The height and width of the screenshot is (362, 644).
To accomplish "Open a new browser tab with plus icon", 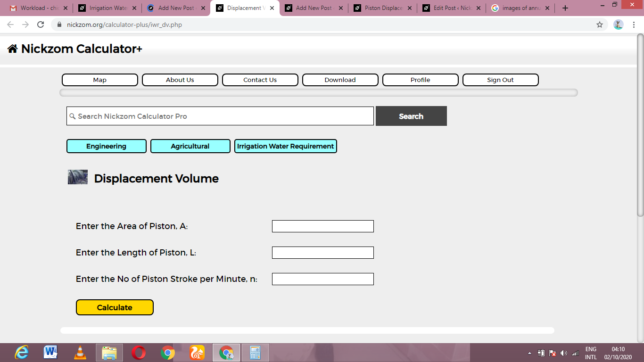I will pyautogui.click(x=565, y=8).
